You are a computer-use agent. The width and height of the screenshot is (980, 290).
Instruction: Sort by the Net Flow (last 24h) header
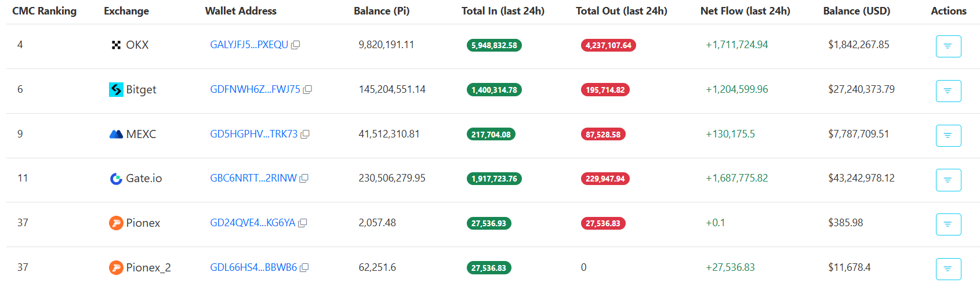click(745, 11)
